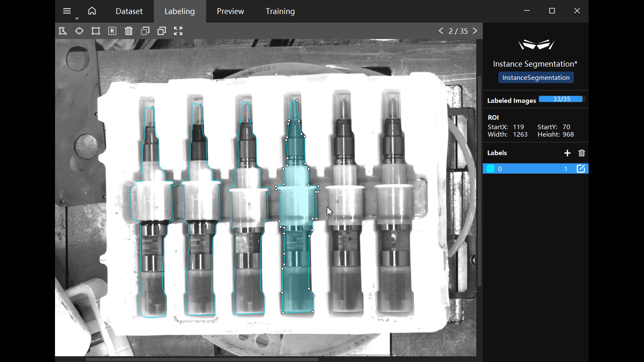The height and width of the screenshot is (362, 644).
Task: Activate the ROI region tool
Action: [112, 31]
